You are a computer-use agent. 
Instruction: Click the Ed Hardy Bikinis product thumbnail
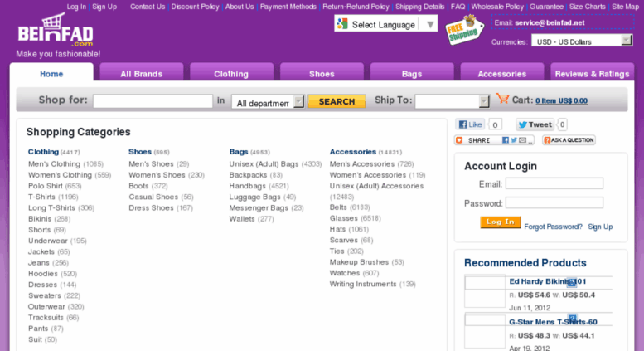click(x=485, y=291)
